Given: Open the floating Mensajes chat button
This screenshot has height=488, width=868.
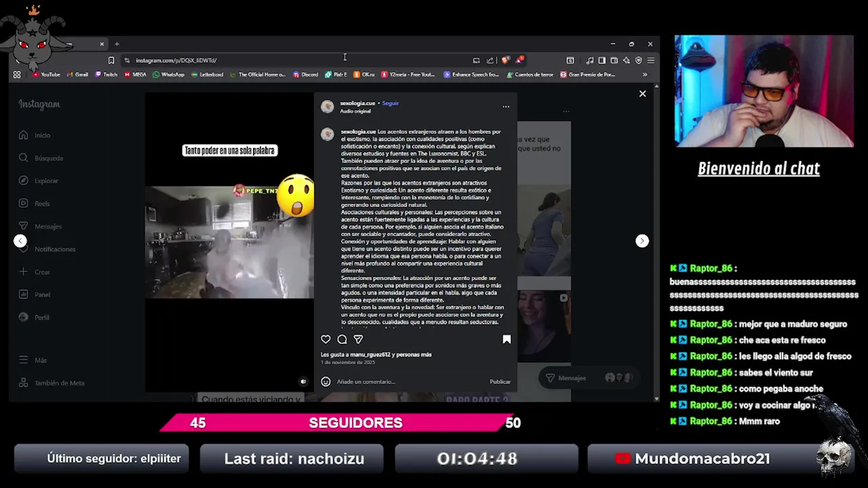Looking at the screenshot, I should pos(590,378).
